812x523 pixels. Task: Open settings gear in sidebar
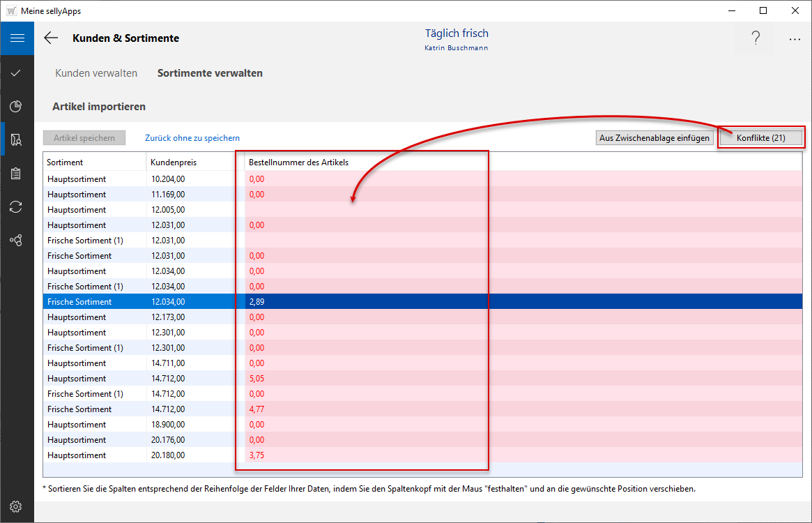pos(16,506)
